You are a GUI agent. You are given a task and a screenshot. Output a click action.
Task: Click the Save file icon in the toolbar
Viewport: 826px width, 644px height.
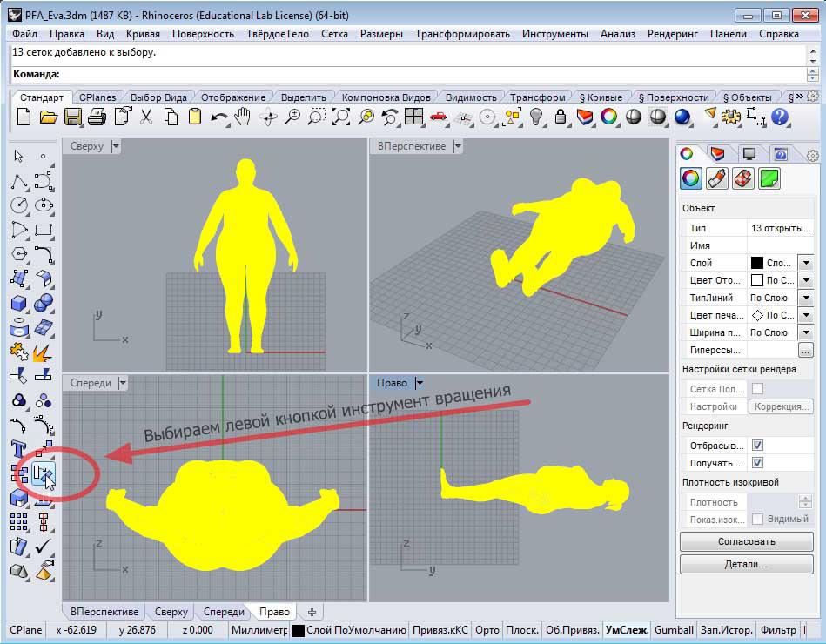73,117
